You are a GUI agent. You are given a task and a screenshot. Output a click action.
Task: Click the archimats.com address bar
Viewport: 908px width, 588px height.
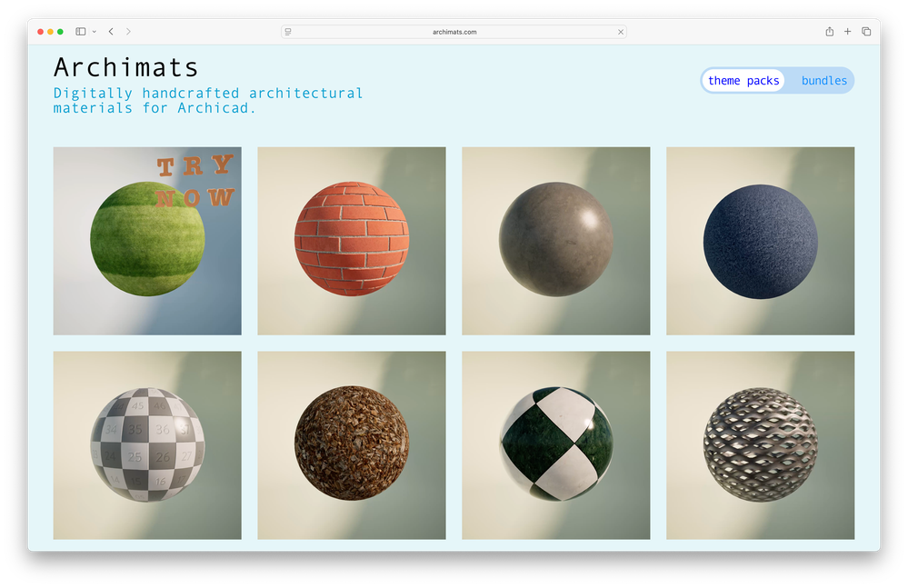coord(454,32)
